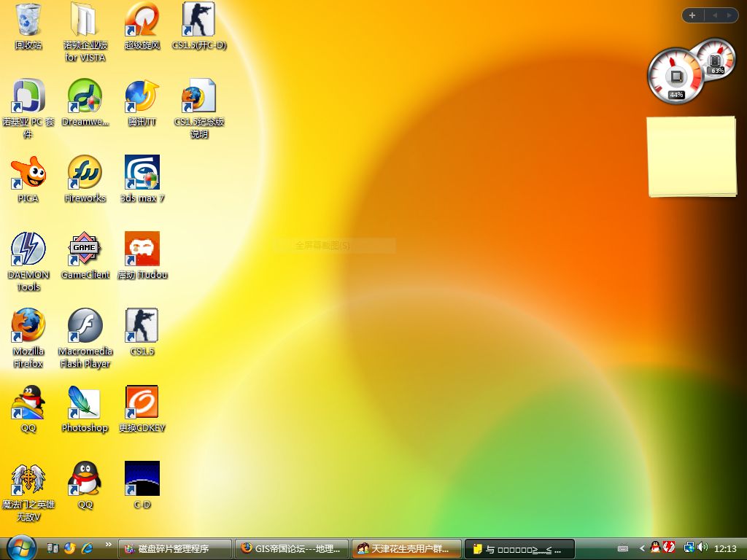Open the Windows Start orb

21,548
